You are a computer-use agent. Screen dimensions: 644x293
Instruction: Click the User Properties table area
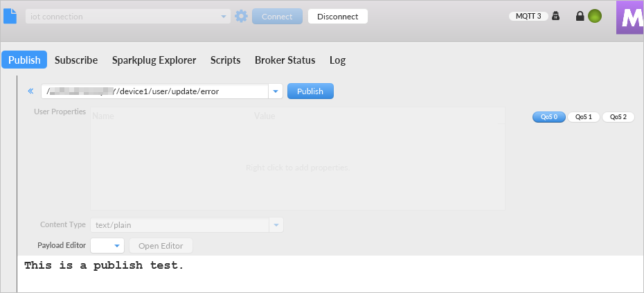tap(297, 159)
